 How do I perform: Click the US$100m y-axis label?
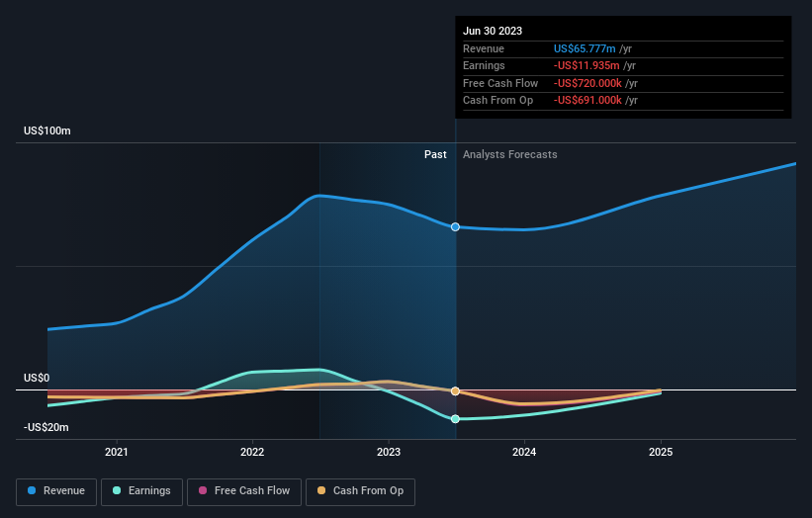point(47,130)
